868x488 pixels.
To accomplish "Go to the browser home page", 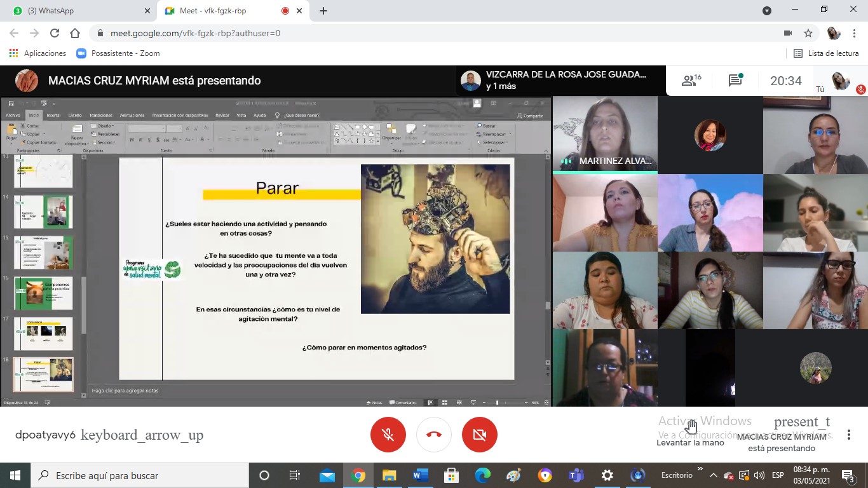I will 75,33.
